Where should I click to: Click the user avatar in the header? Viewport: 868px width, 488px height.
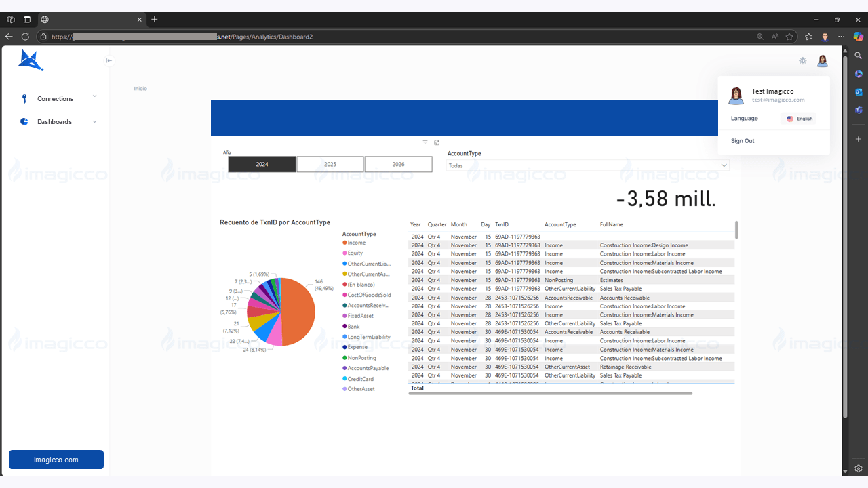pyautogui.click(x=823, y=61)
